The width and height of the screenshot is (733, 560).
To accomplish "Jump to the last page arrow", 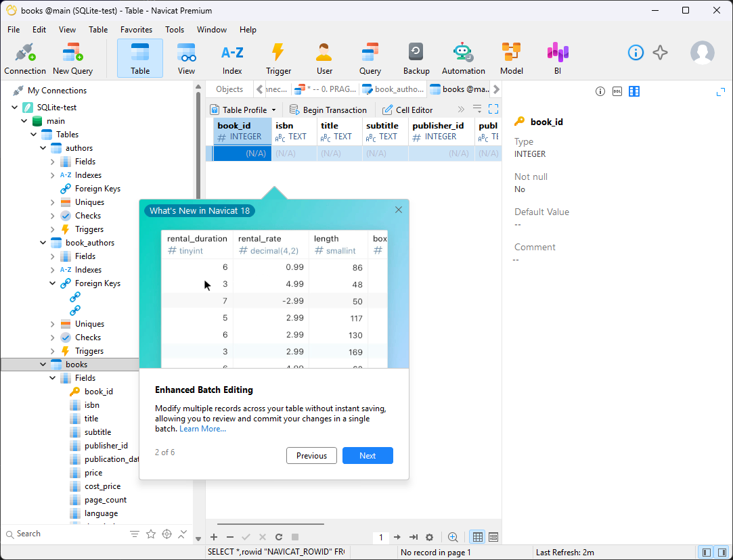I will [414, 537].
